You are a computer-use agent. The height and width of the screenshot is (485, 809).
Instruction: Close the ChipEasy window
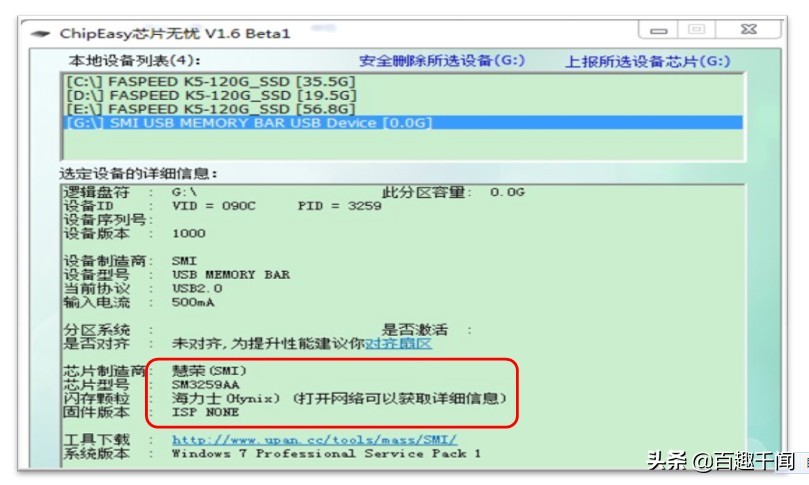coord(748,30)
